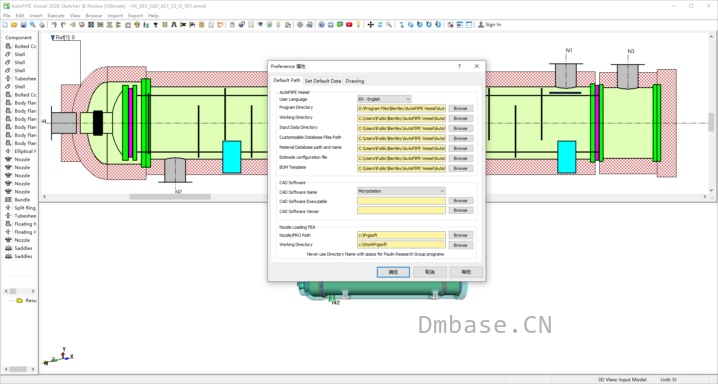The width and height of the screenshot is (718, 384).
Task: Click the Split Ring component icon
Action: (x=8, y=208)
